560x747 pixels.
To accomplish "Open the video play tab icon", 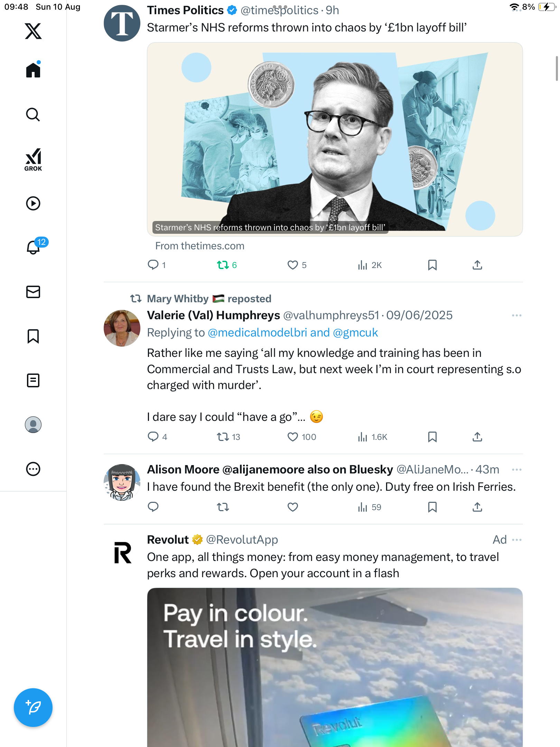I will 33,203.
